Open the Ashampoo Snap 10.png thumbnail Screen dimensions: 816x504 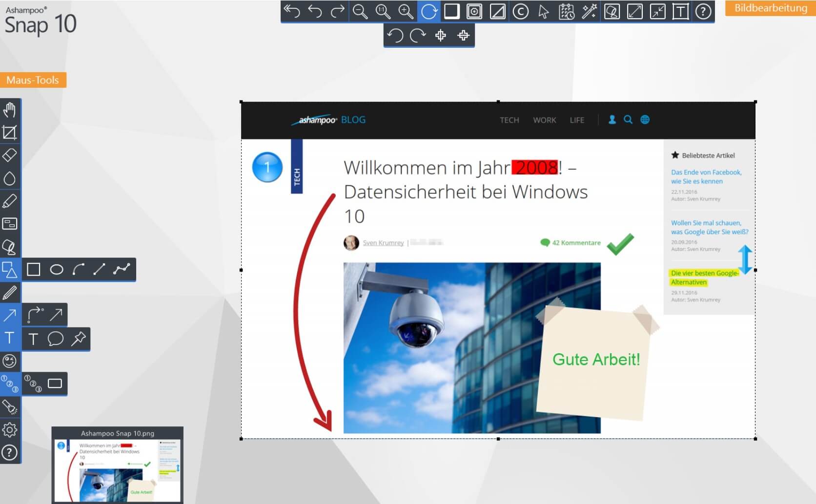118,465
